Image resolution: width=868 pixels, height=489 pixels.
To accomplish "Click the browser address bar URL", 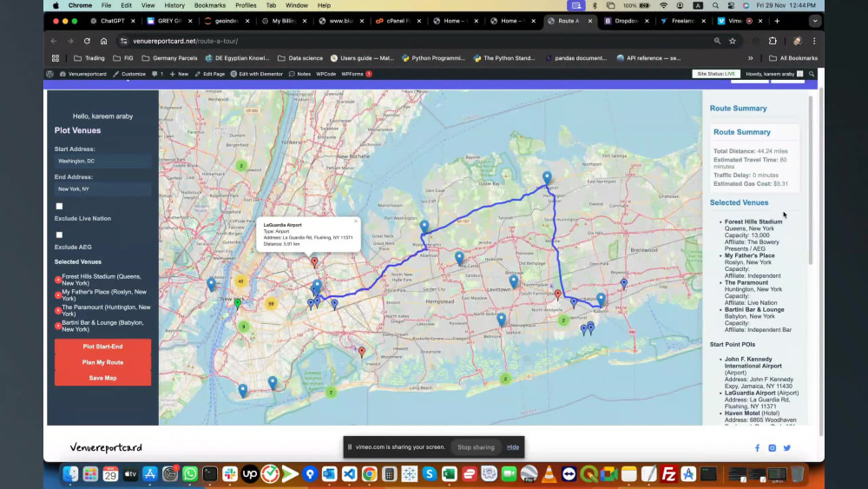I will click(x=186, y=41).
